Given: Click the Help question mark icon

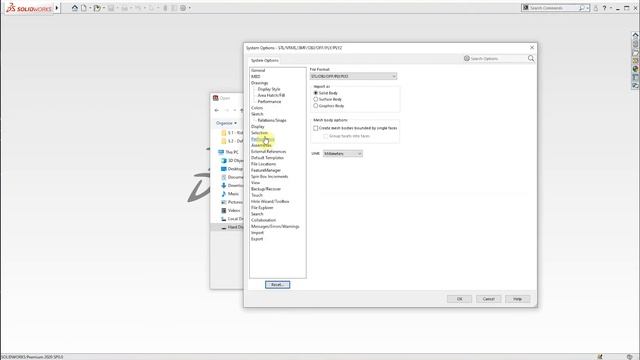Looking at the screenshot, I should pyautogui.click(x=604, y=8).
